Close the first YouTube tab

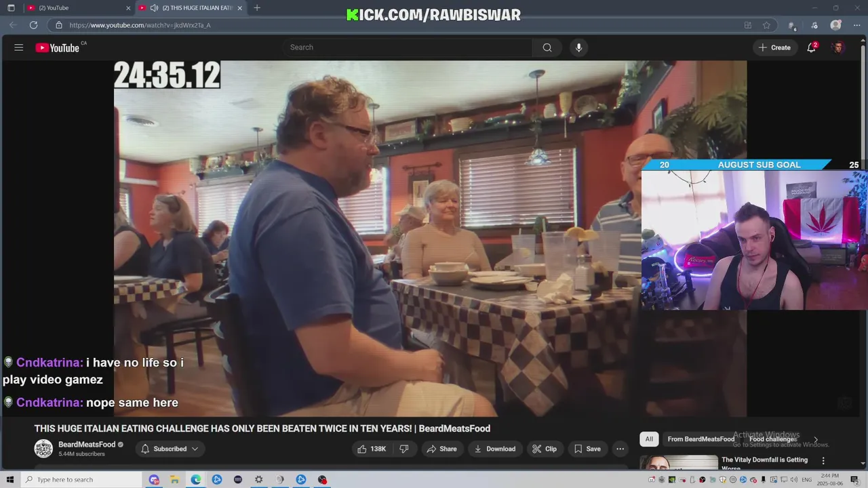(x=128, y=8)
